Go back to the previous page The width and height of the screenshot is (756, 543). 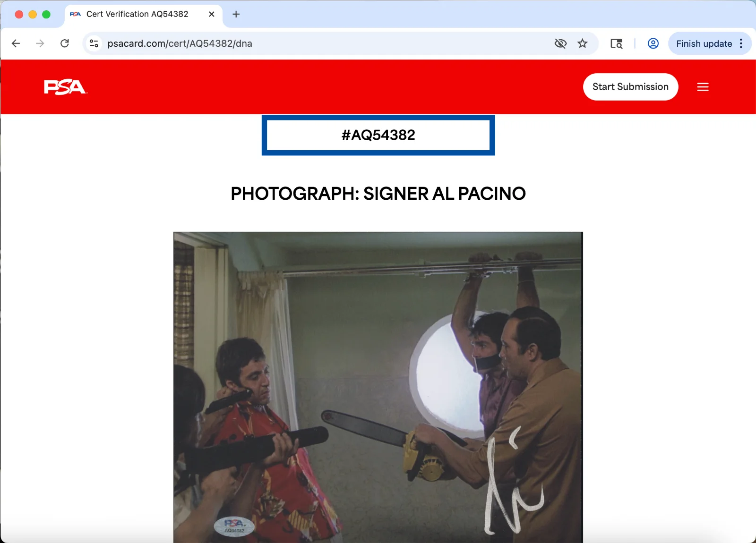(x=16, y=43)
